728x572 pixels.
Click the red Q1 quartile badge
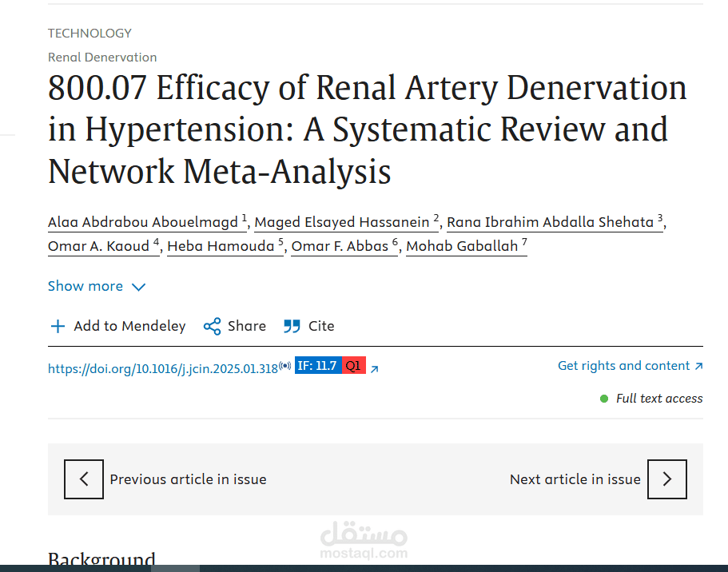(x=354, y=365)
